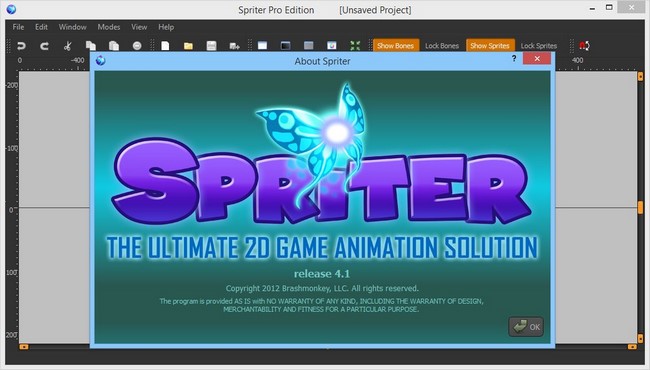Viewport: 650px width, 370px height.
Task: Click the 'THE ULTIMATE 2D GAME ANIMATION SOLUTION' tagline
Action: pyautogui.click(x=322, y=247)
